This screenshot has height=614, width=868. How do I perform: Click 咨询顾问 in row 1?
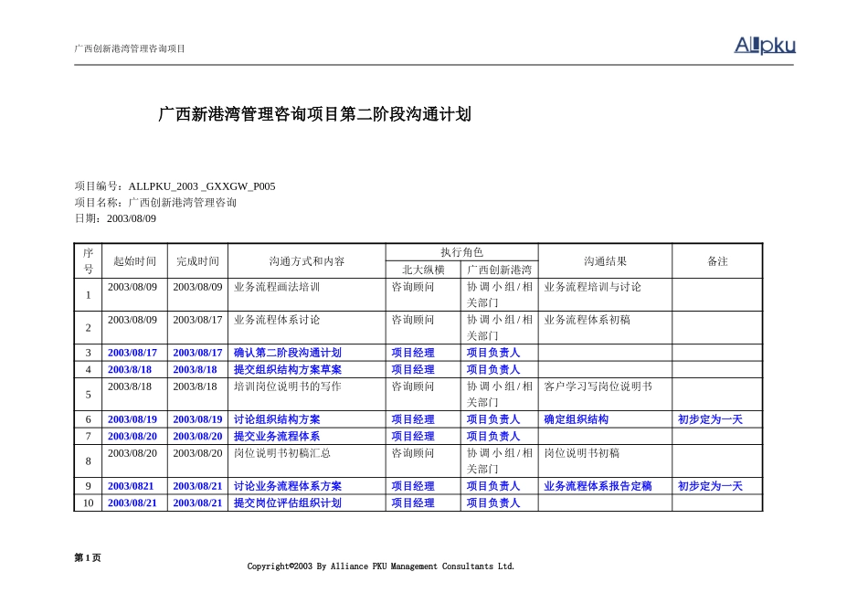tap(412, 287)
